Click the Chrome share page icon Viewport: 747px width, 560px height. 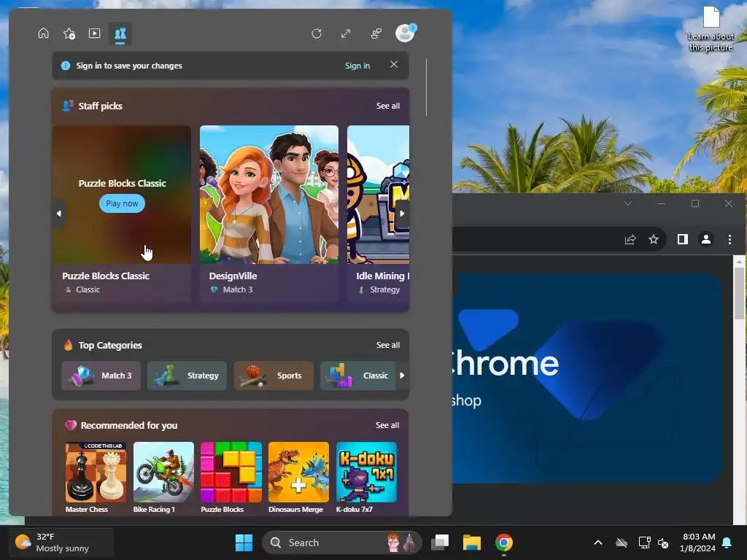[x=630, y=239]
